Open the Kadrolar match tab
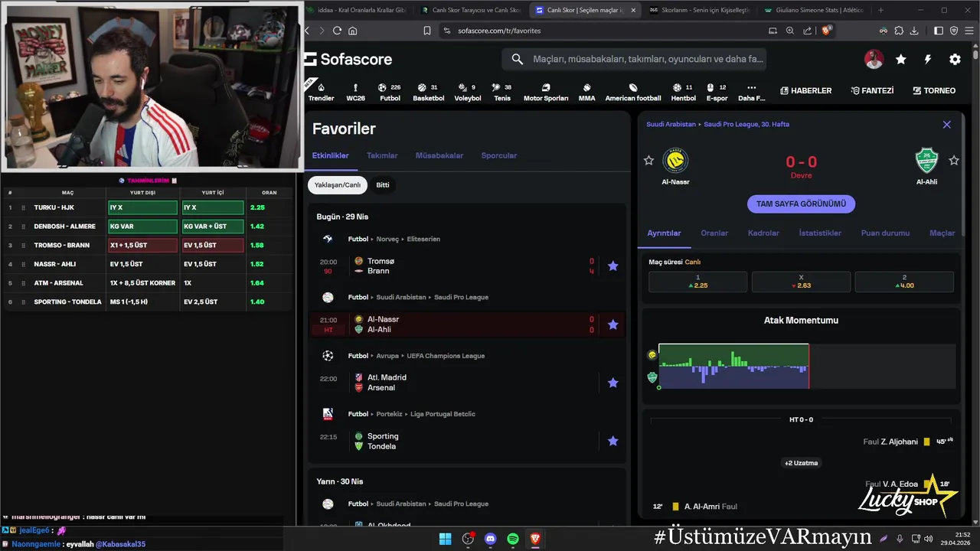This screenshot has height=551, width=980. click(763, 233)
